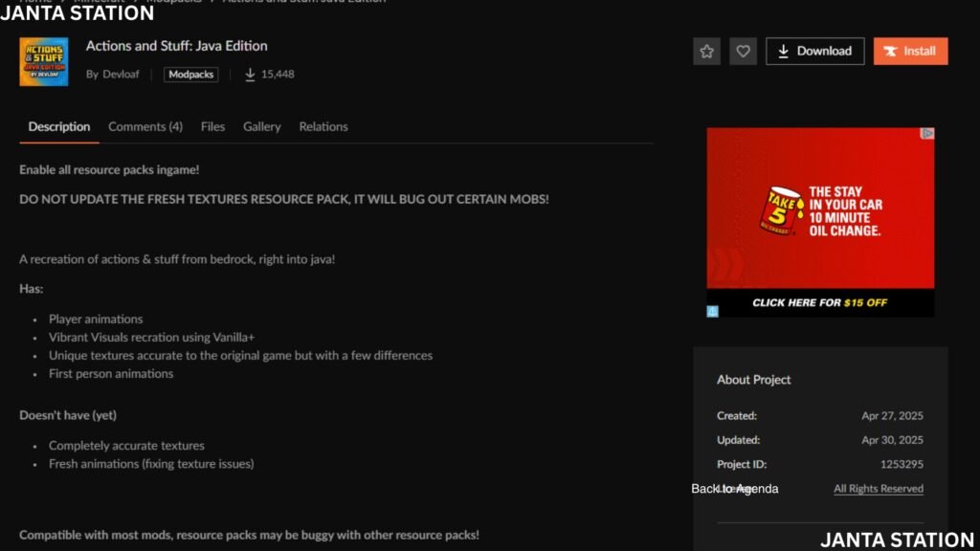
Task: Open the Actions & Stuff project logo thumbnail
Action: click(44, 62)
